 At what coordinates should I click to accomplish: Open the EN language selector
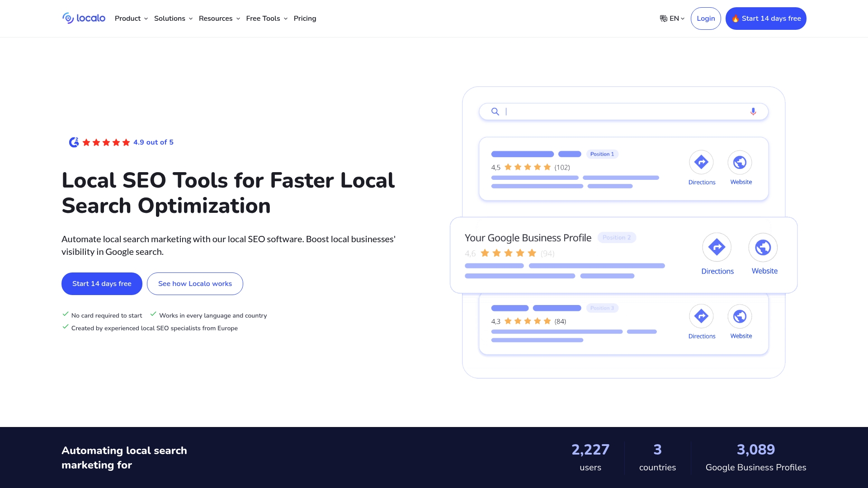674,19
